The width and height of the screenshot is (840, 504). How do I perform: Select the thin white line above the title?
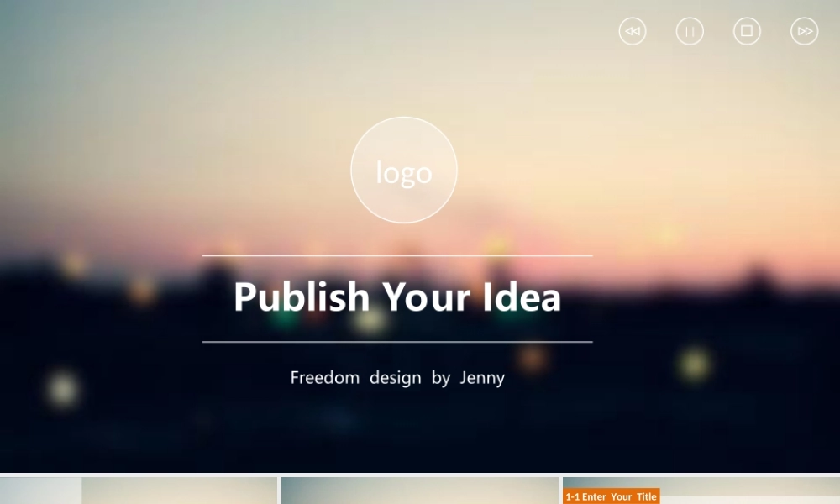[x=397, y=256]
